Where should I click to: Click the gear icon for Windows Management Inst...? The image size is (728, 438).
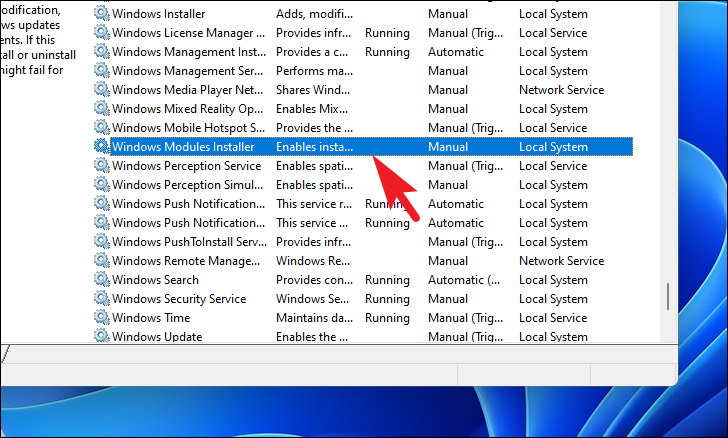[102, 51]
